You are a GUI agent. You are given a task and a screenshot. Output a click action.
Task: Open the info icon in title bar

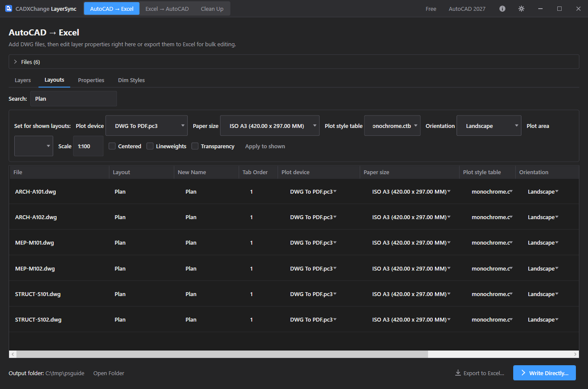coord(502,9)
